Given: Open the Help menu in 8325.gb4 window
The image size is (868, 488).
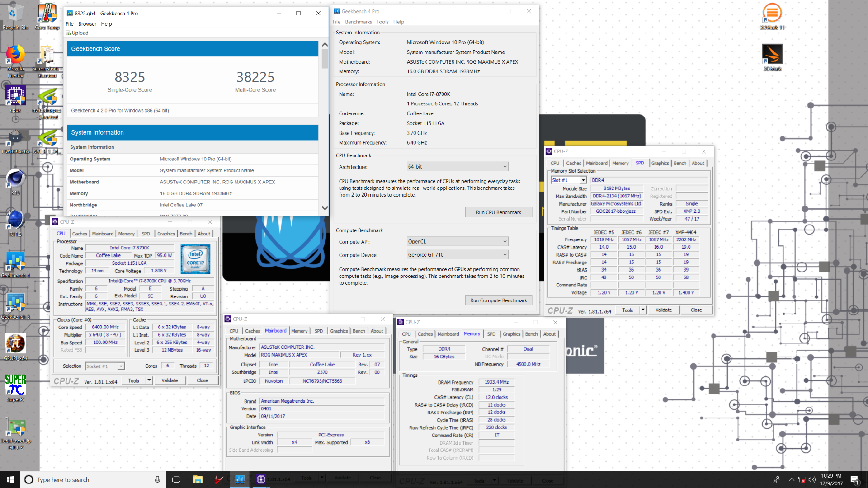Looking at the screenshot, I should (106, 24).
